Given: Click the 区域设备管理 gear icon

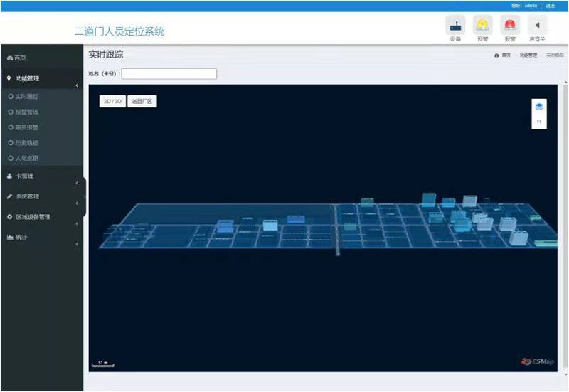Looking at the screenshot, I should (x=9, y=217).
